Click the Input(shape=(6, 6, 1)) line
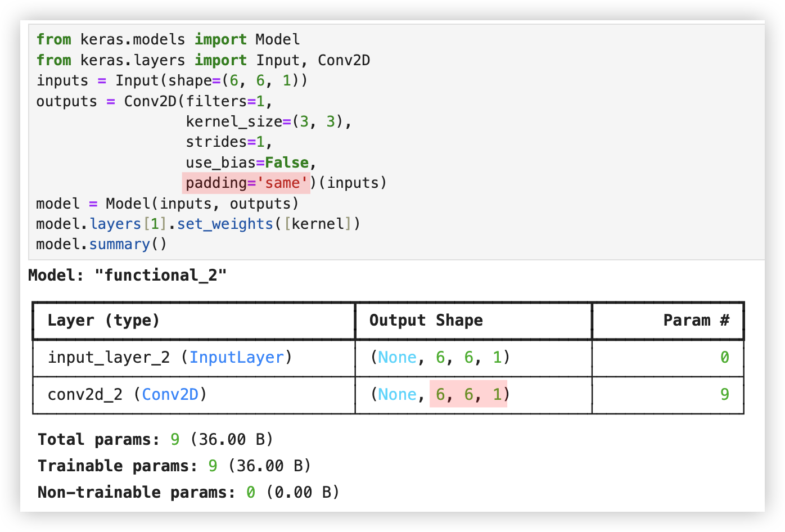Viewport: 785px width, 532px height. [x=172, y=81]
